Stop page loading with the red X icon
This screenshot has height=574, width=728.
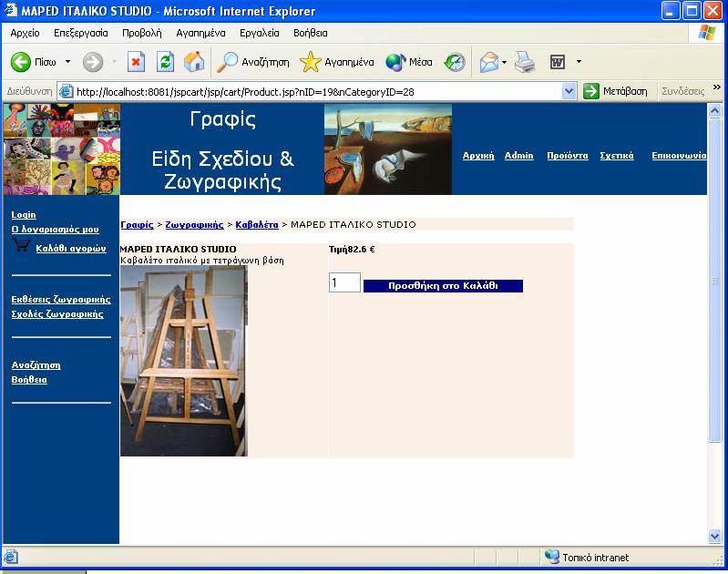pos(136,62)
